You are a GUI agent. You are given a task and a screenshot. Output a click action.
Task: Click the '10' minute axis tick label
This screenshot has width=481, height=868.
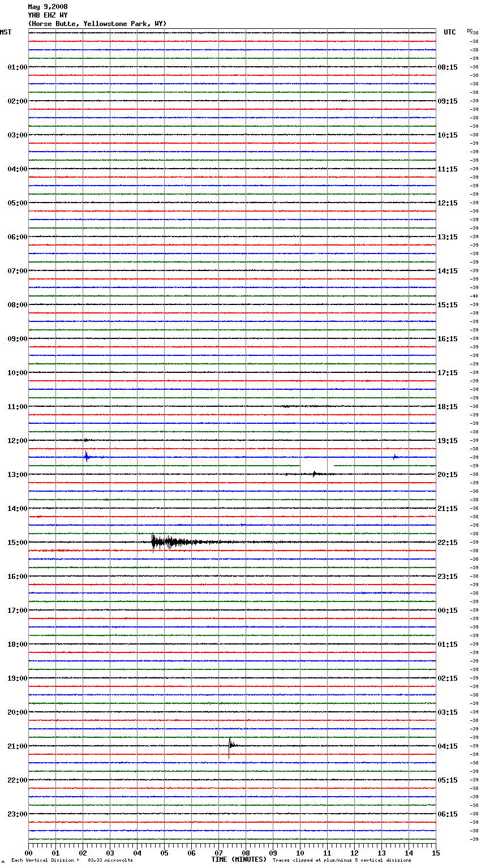pyautogui.click(x=300, y=853)
